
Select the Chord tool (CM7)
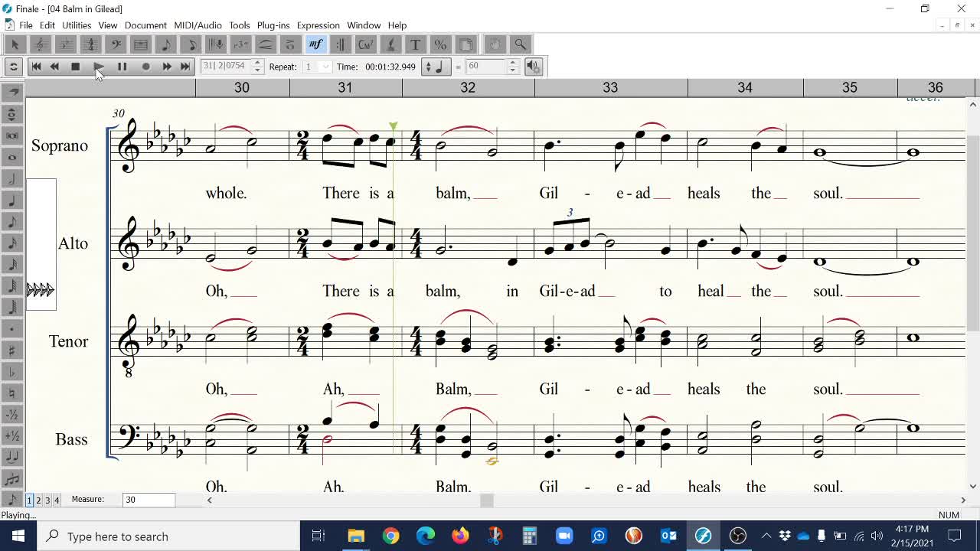[366, 44]
